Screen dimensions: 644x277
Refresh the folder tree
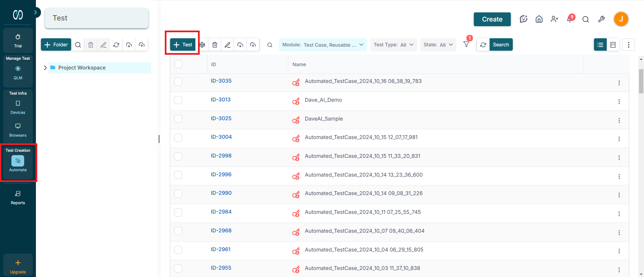tap(116, 45)
